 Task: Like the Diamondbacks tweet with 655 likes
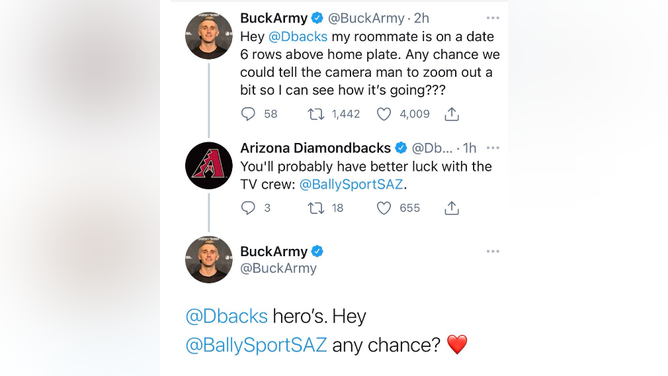coord(384,208)
